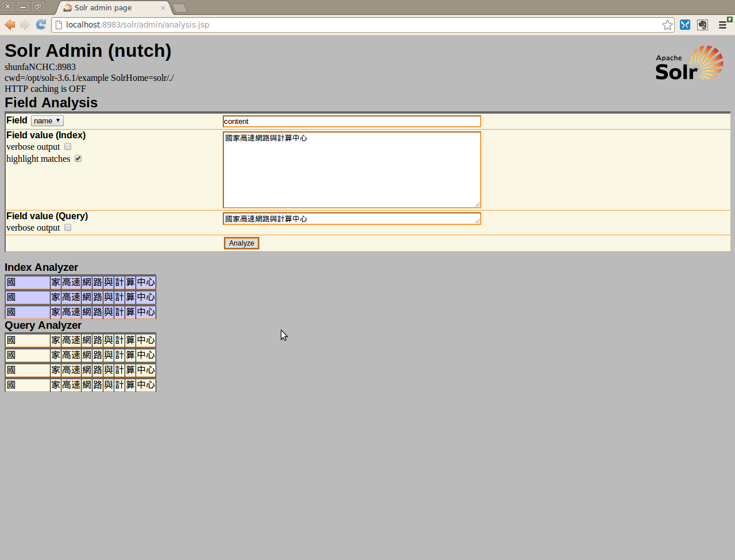This screenshot has height=560, width=735.
Task: Click the HTTP caching is OFF text
Action: [x=45, y=88]
